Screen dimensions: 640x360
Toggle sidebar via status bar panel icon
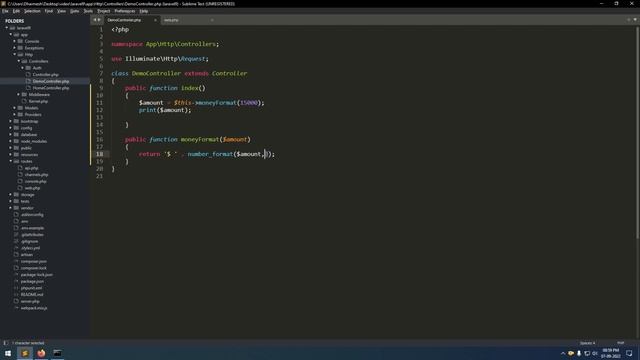click(5, 343)
